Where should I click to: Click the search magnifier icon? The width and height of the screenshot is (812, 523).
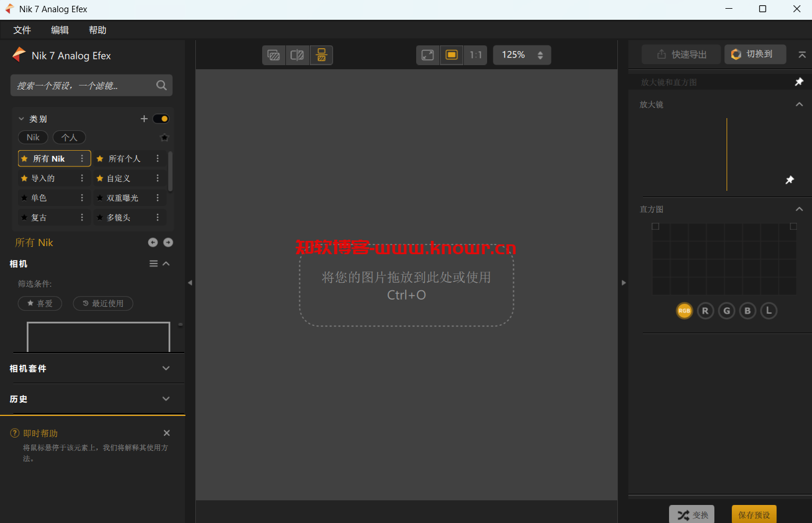[x=162, y=86]
